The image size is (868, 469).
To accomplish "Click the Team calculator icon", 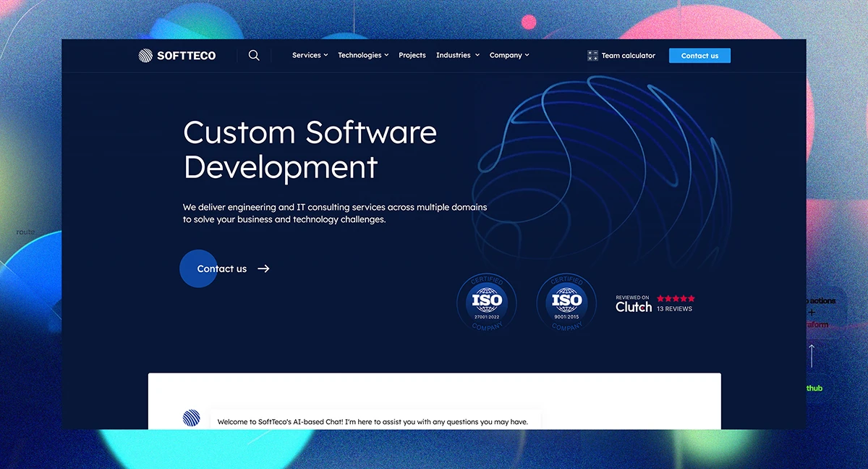I will (x=592, y=56).
